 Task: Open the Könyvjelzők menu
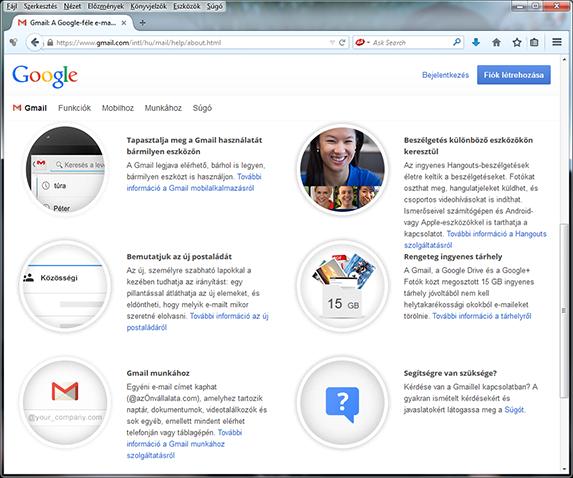[148, 6]
